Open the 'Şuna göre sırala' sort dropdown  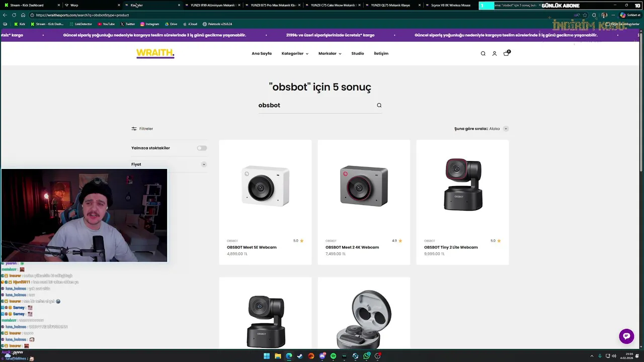pos(481,129)
